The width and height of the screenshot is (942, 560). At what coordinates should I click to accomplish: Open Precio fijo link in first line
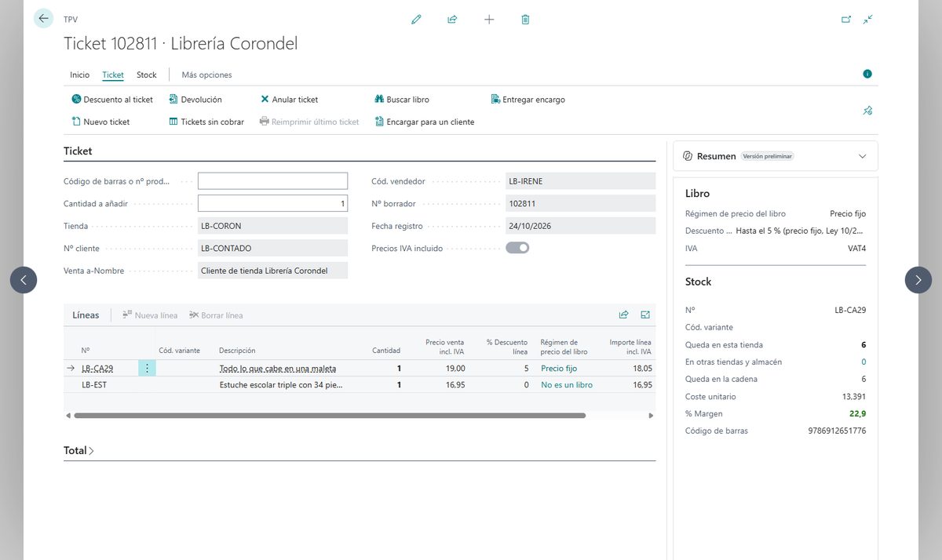point(559,368)
